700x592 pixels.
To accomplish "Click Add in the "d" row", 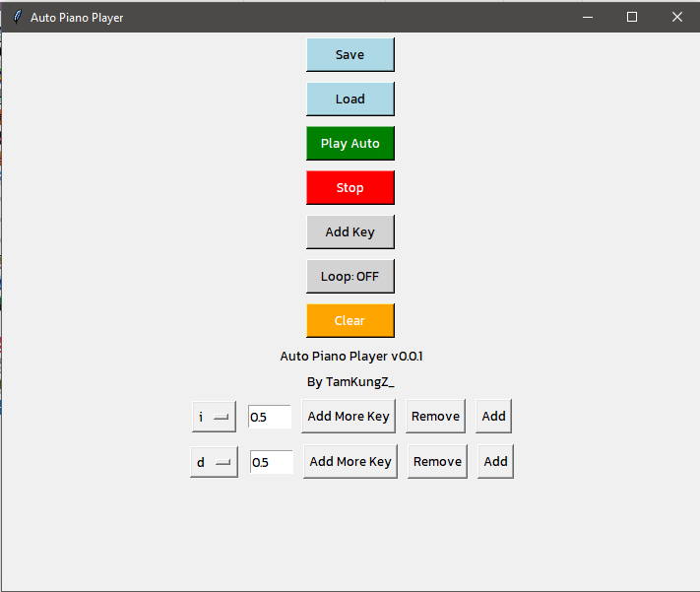I will (495, 461).
